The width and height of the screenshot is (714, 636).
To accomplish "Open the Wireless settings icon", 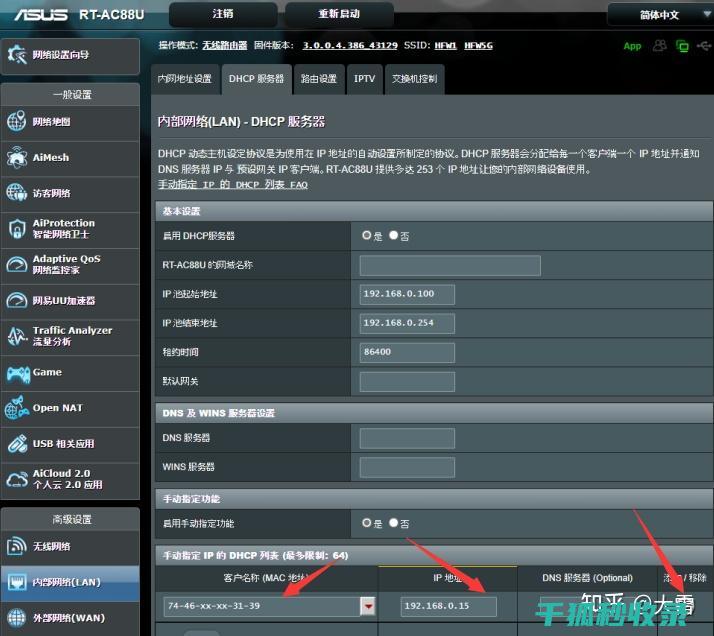I will (x=17, y=546).
